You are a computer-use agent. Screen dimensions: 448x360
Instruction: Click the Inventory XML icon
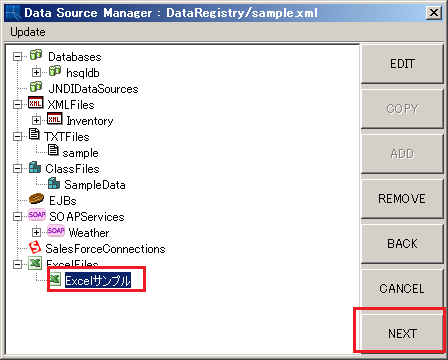coord(54,119)
